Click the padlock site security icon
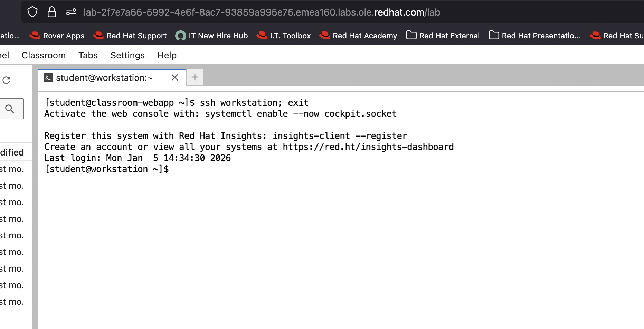The image size is (644, 329). (x=52, y=12)
